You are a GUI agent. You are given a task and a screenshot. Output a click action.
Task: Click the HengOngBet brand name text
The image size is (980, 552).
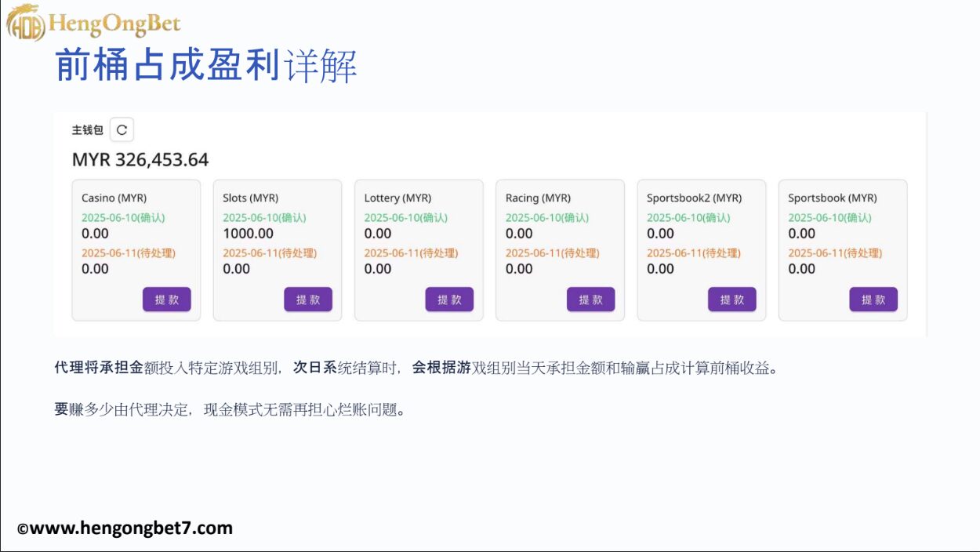[x=114, y=24]
